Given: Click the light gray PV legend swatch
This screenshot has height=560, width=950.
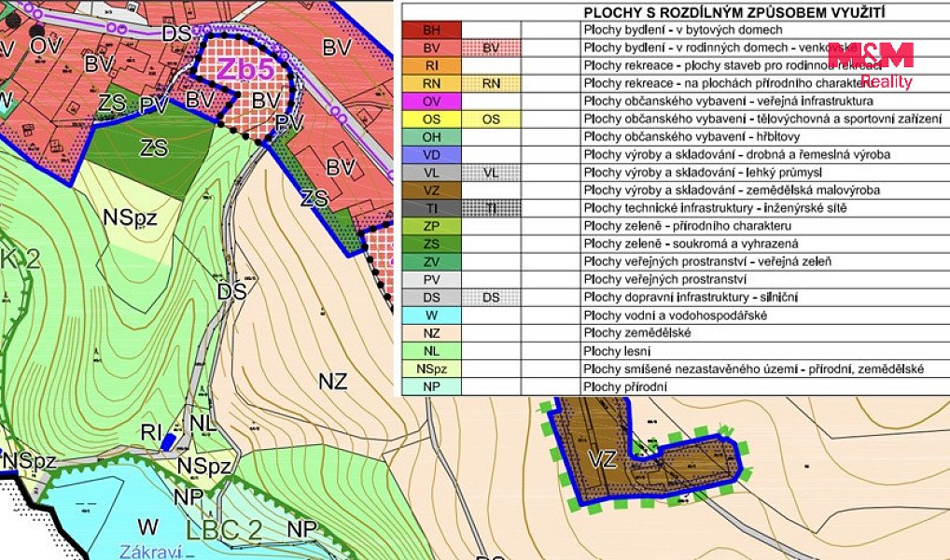Looking at the screenshot, I should [x=431, y=280].
